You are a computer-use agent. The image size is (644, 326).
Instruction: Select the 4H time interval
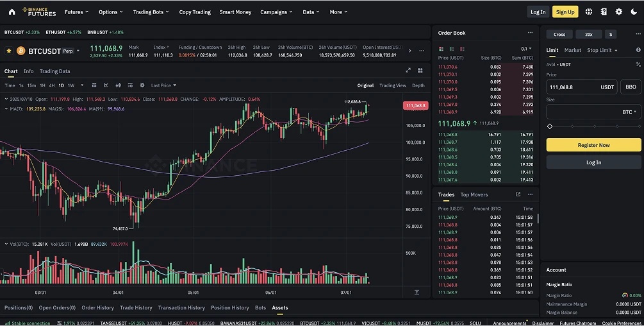coord(52,85)
